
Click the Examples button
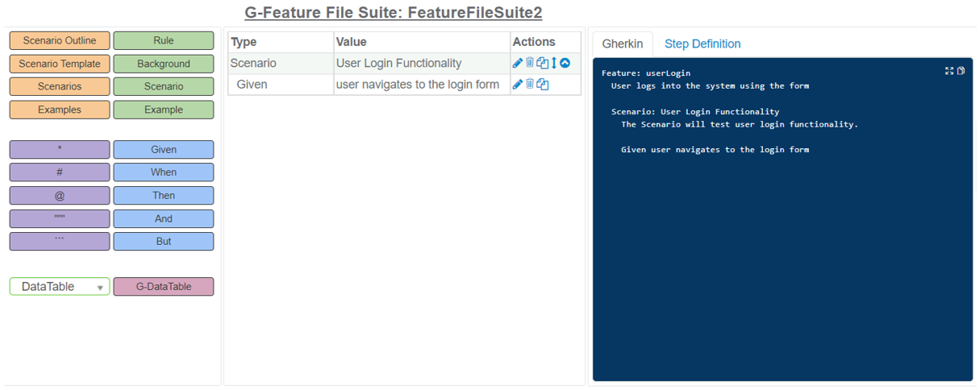(60, 110)
